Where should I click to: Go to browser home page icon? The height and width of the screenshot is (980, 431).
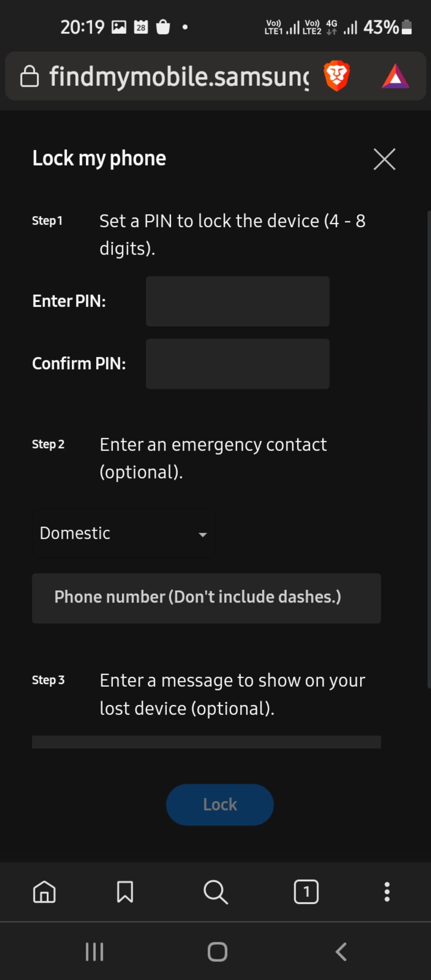(44, 892)
